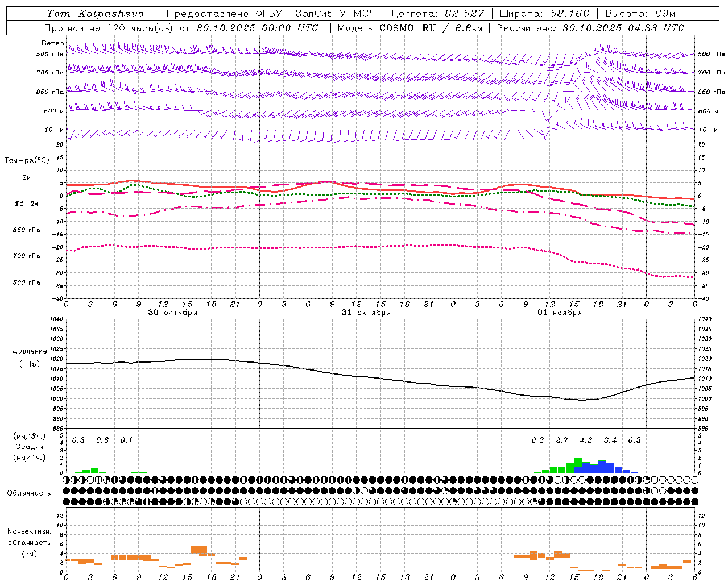Click the model name COSMO-RU / 6.6км
Image resolution: width=728 pixels, height=582 pixels.
(431, 28)
